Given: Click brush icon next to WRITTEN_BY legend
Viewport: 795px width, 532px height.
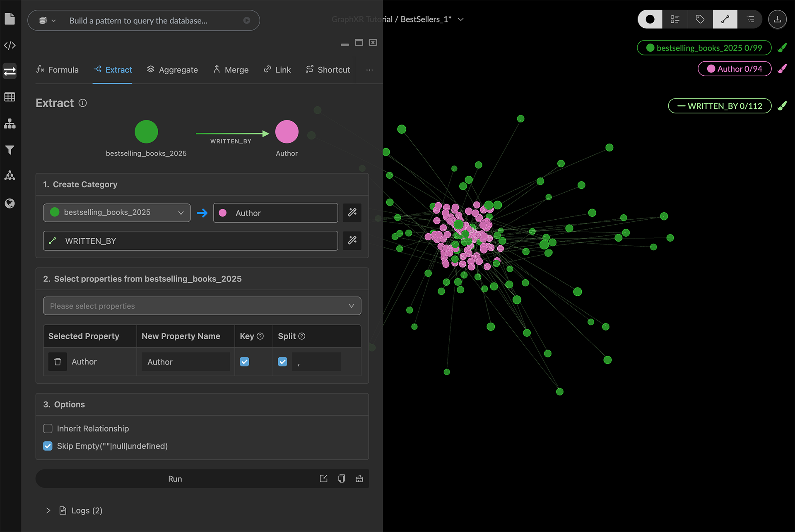Looking at the screenshot, I should coord(782,106).
